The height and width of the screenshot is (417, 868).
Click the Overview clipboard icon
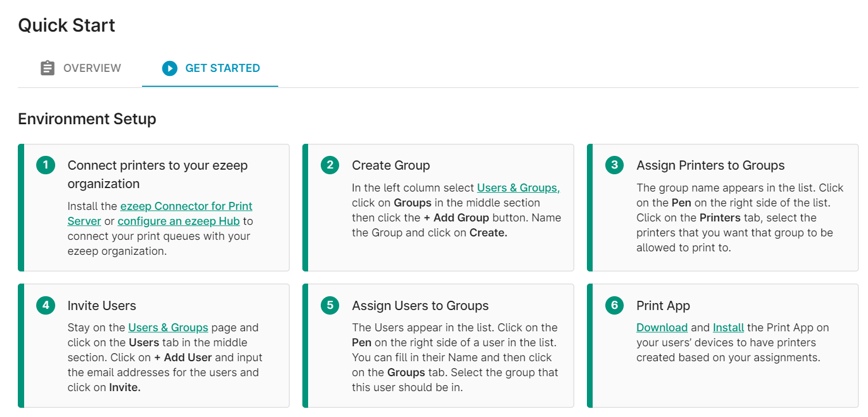click(47, 68)
